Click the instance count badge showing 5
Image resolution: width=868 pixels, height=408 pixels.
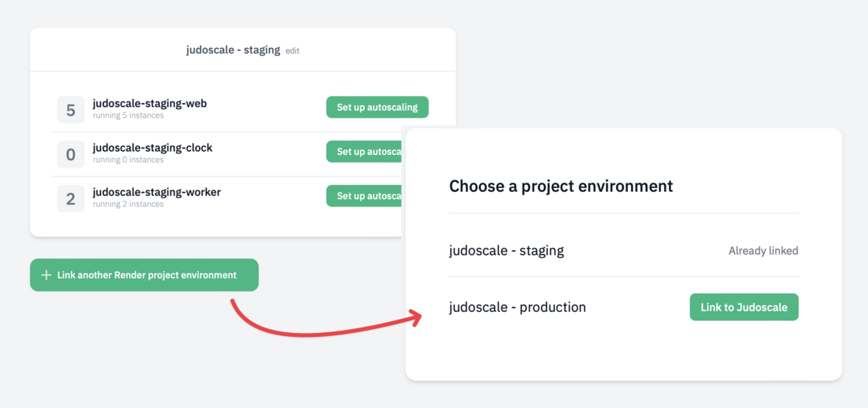click(x=71, y=110)
